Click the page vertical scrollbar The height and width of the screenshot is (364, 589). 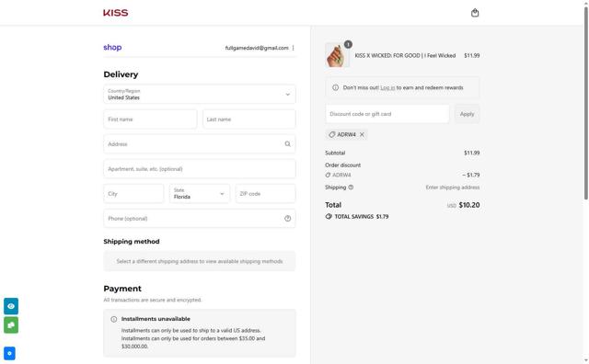586,103
